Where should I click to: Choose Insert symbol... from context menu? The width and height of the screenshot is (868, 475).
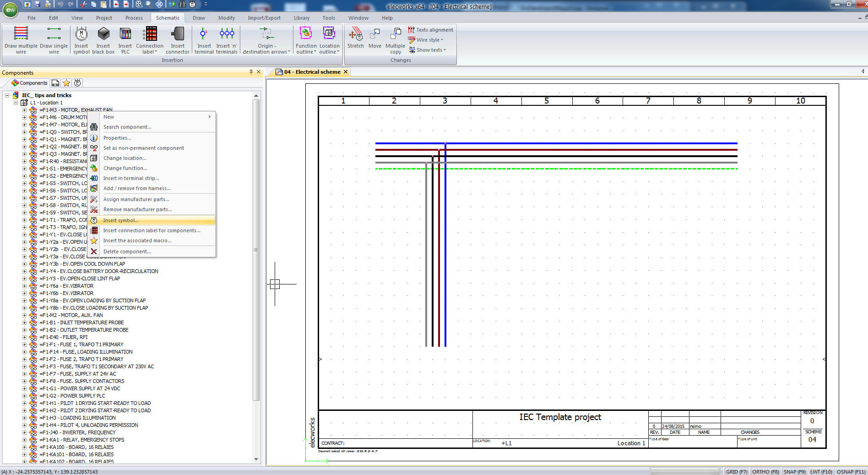click(152, 220)
